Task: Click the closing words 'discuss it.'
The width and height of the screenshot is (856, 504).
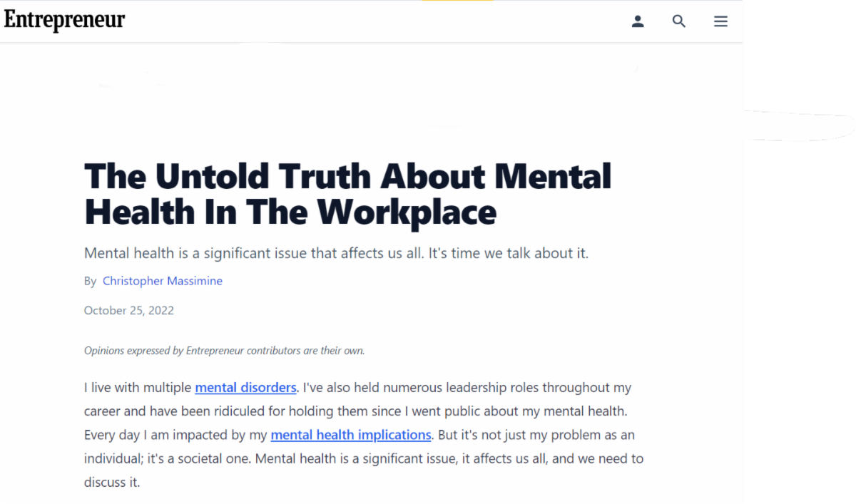Action: point(112,482)
